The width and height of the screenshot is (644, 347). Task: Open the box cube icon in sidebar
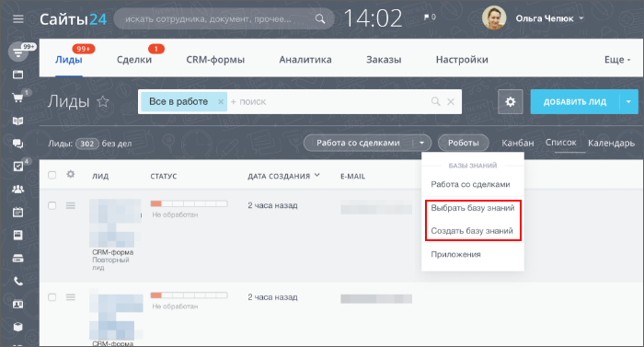[17, 327]
